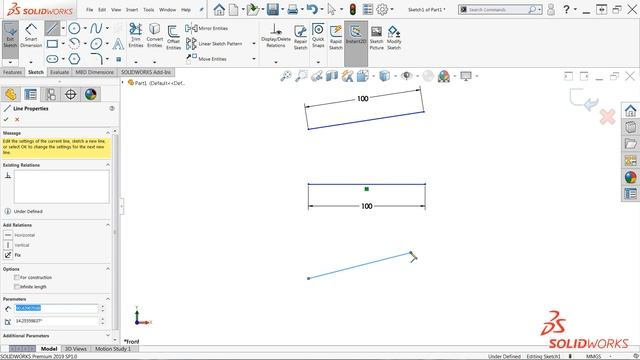Confirm Line Properties with green checkmark
The image size is (640, 360).
pyautogui.click(x=6, y=120)
